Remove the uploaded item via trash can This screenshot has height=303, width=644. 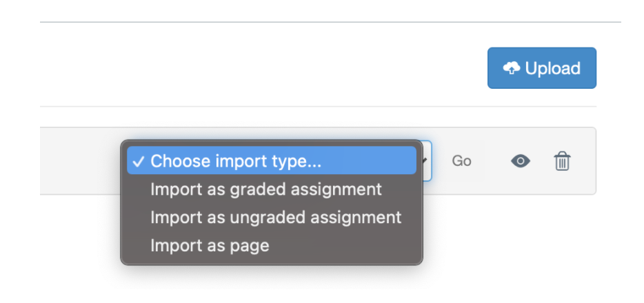[x=562, y=161]
